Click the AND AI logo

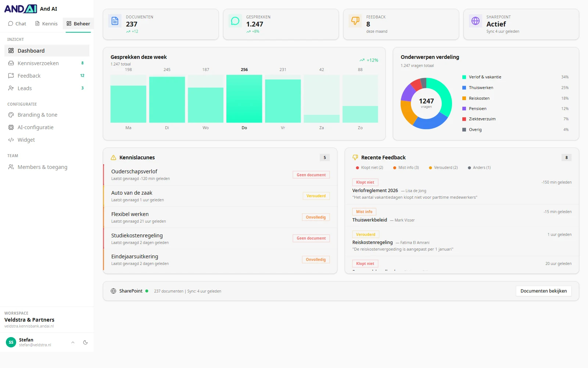point(21,9)
